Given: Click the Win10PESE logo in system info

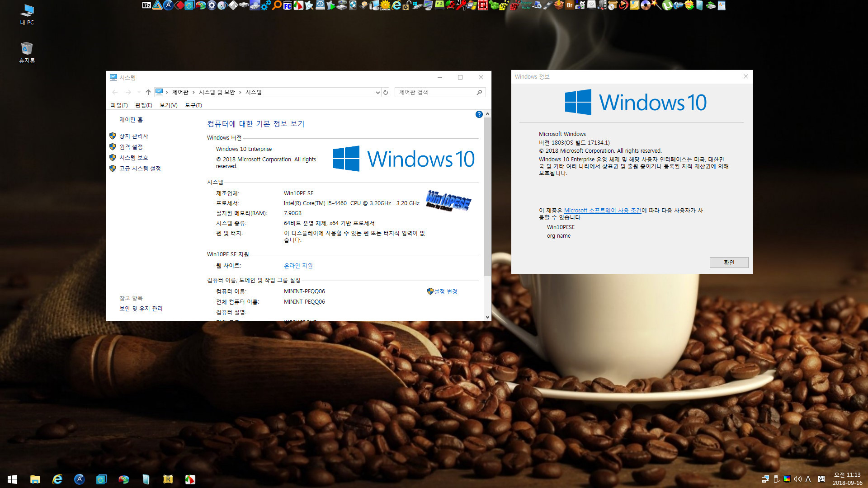Looking at the screenshot, I should click(448, 201).
